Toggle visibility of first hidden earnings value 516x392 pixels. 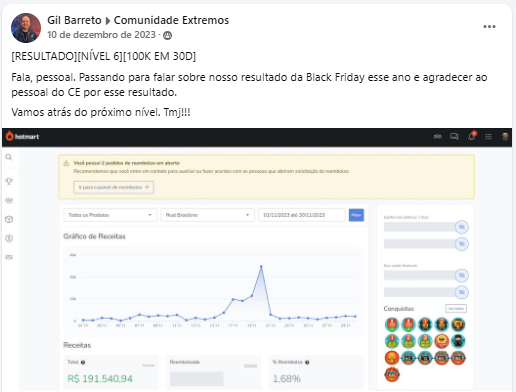(462, 227)
